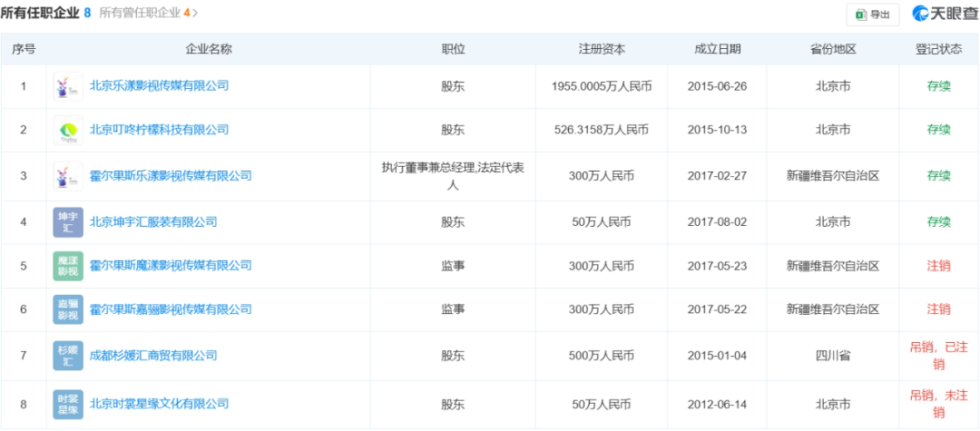Select the 执行董事兼总经理,法定代表人 position cell

[453, 176]
